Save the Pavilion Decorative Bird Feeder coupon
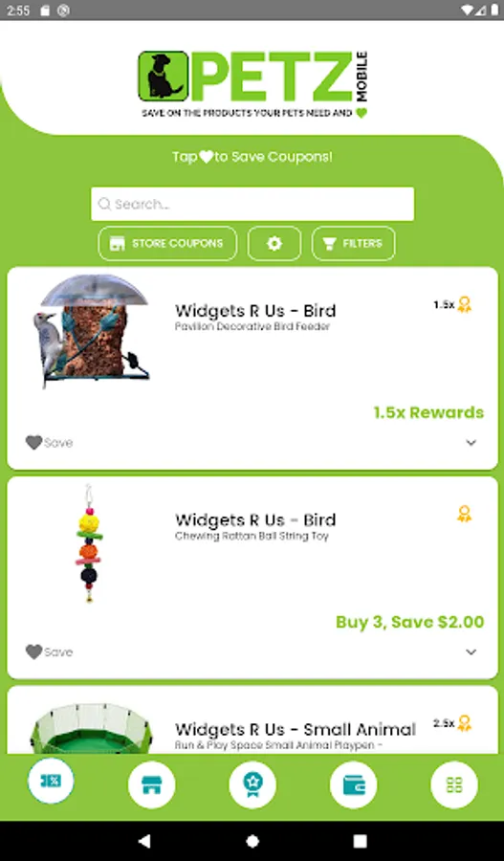 pos(49,443)
